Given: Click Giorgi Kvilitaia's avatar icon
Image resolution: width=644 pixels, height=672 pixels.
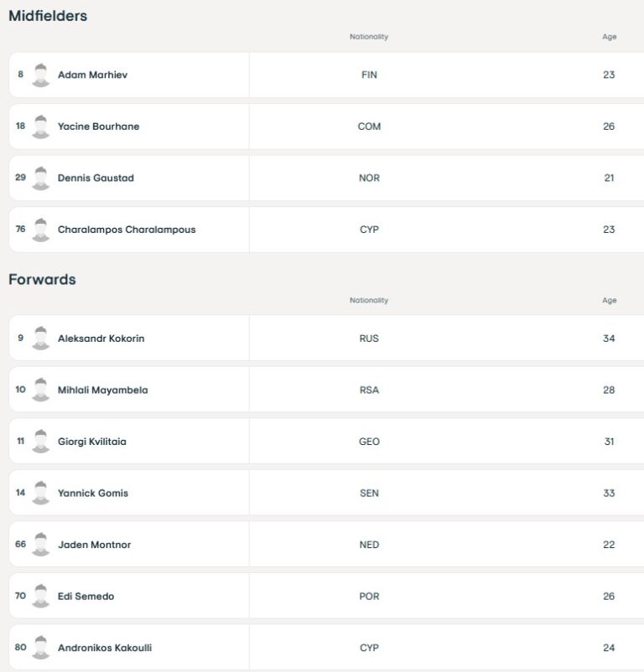Looking at the screenshot, I should [40, 442].
